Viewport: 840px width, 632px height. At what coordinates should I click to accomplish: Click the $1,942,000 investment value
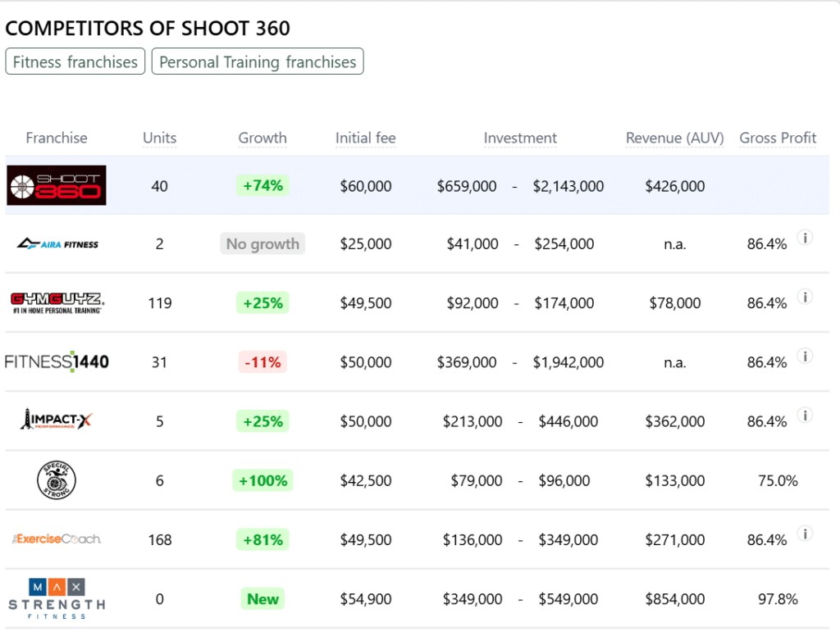[568, 362]
